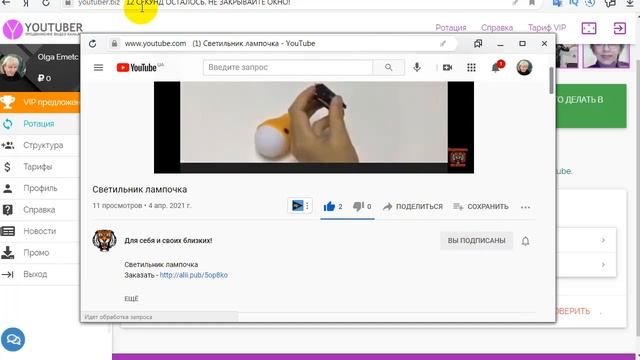Start voice search with microphone icon
Screen dimensions: 640x360
pos(417,67)
